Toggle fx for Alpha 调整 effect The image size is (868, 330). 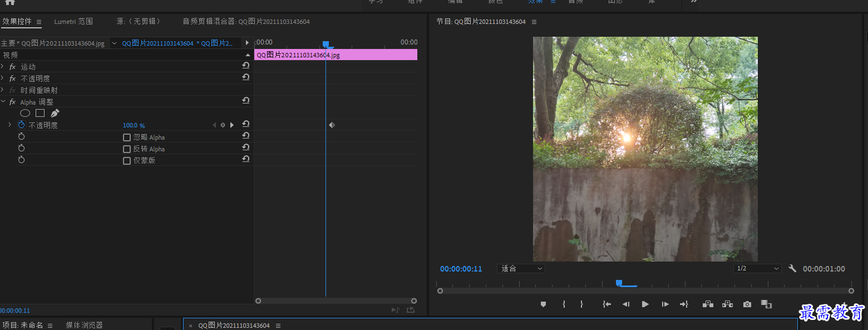tap(13, 102)
